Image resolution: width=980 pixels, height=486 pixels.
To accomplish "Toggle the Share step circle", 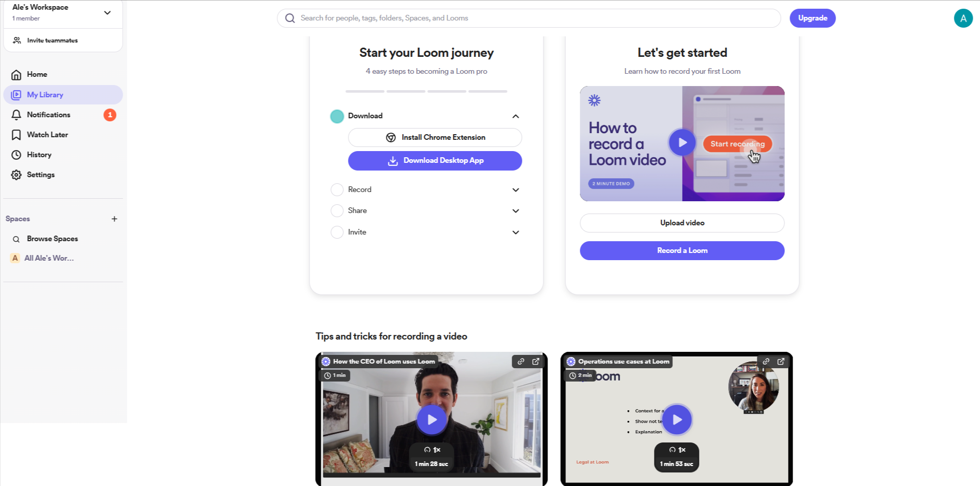I will [x=337, y=211].
